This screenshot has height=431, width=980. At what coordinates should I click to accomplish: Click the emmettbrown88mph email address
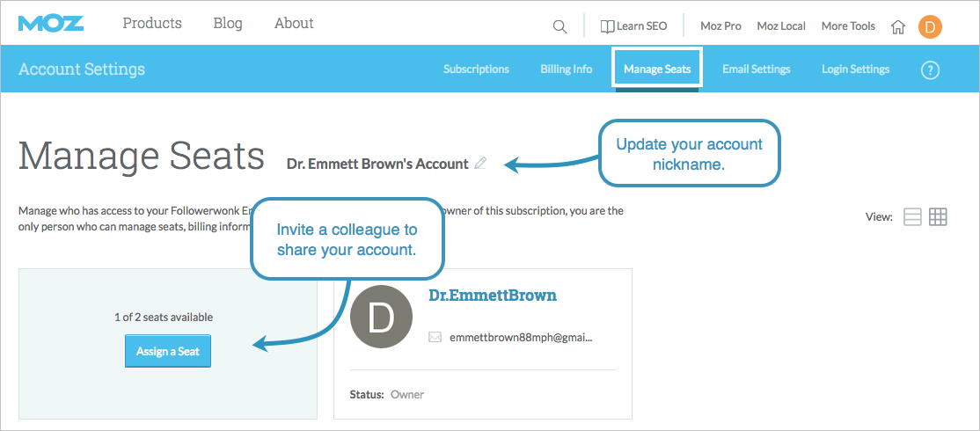(522, 338)
